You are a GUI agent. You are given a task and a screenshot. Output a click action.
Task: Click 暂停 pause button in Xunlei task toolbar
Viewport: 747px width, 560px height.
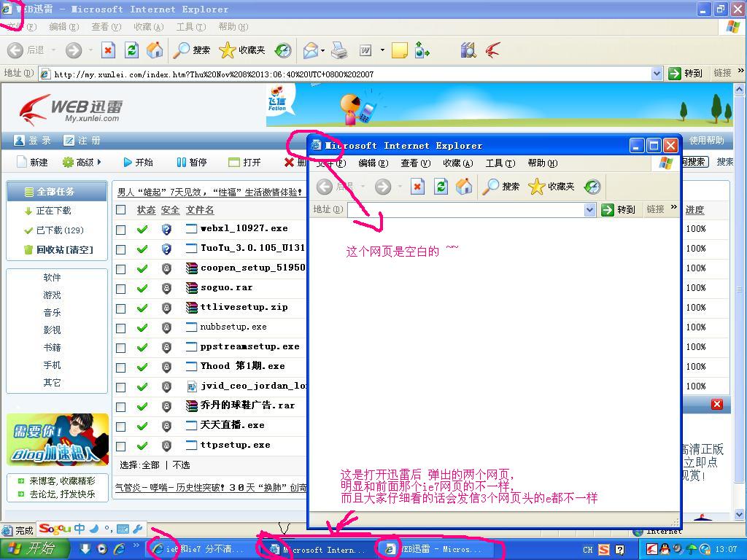192,163
